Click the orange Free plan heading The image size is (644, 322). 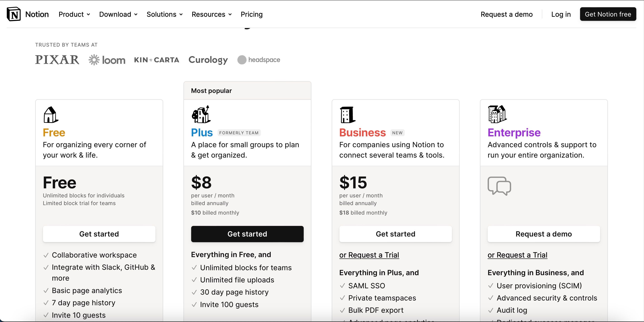tap(54, 133)
